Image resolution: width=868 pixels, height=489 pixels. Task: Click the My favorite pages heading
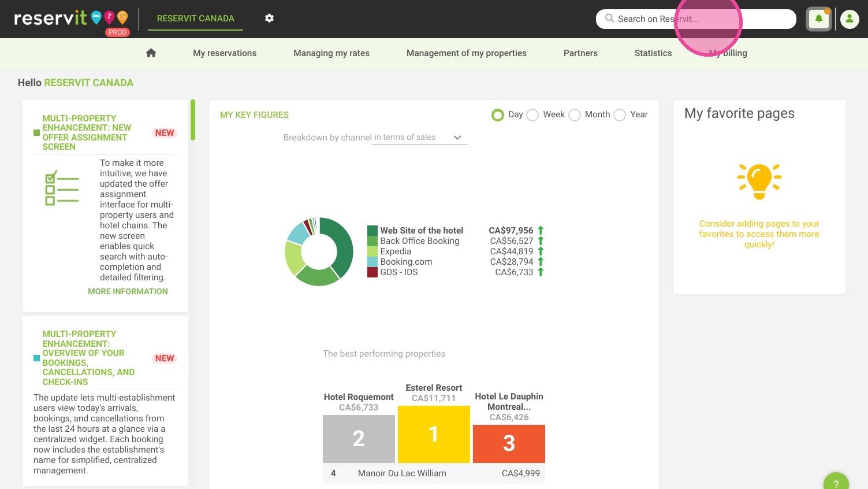pos(739,113)
